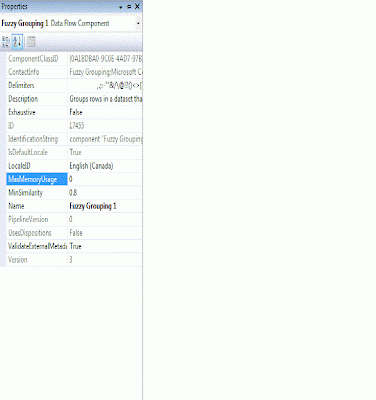Select the Exhaustive property

[22, 112]
